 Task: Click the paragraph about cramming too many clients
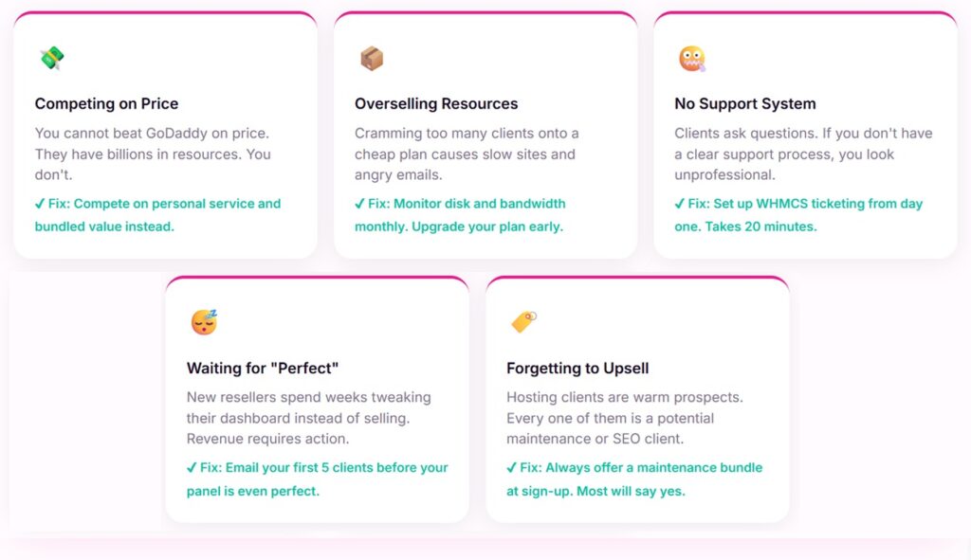pyautogui.click(x=467, y=154)
